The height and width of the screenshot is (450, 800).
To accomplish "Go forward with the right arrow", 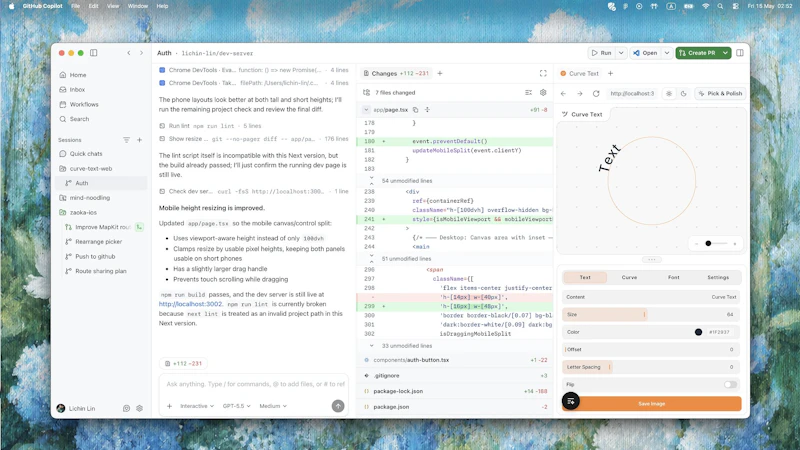I will point(141,53).
